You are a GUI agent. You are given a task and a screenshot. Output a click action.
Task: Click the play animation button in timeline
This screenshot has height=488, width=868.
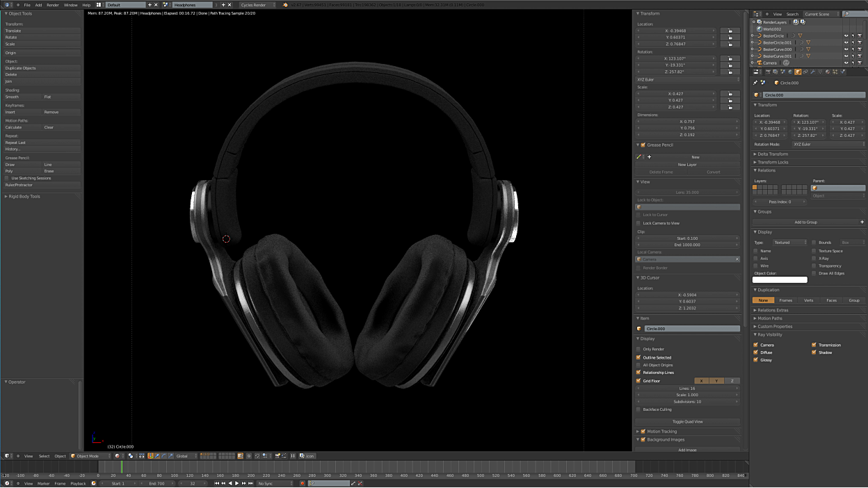pyautogui.click(x=237, y=483)
